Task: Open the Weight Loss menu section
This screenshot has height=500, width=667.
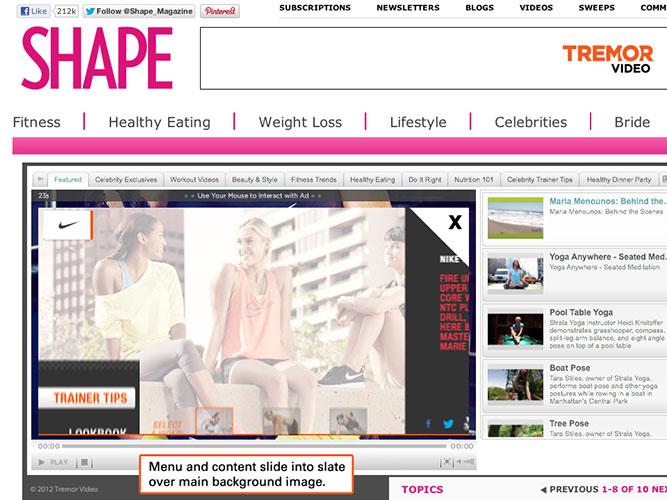Action: [300, 122]
